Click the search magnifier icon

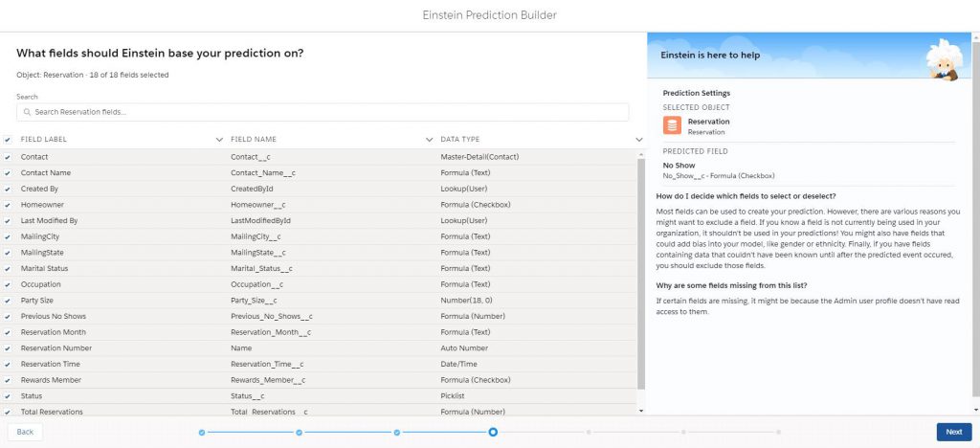pos(27,112)
